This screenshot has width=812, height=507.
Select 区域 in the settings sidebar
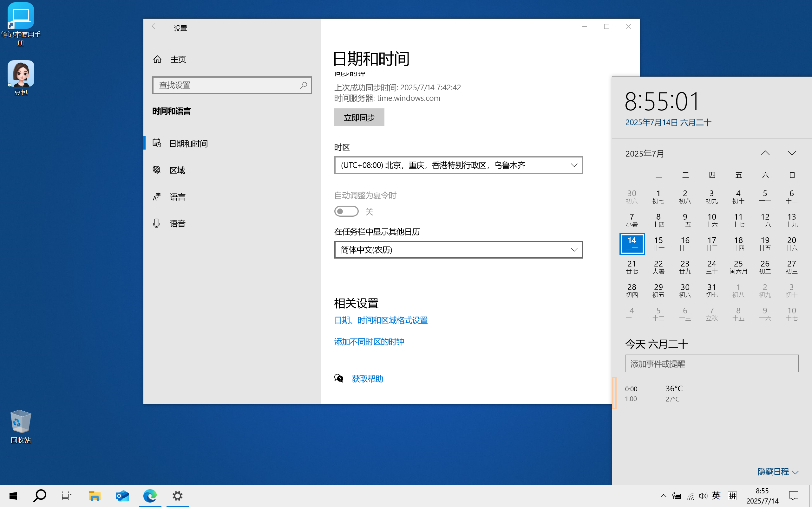click(177, 170)
